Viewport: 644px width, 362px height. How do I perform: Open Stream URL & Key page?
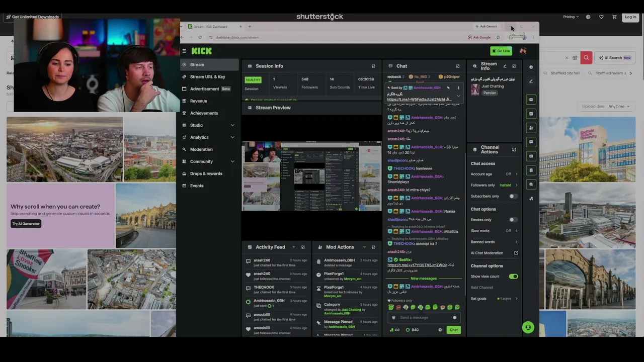pos(207,77)
